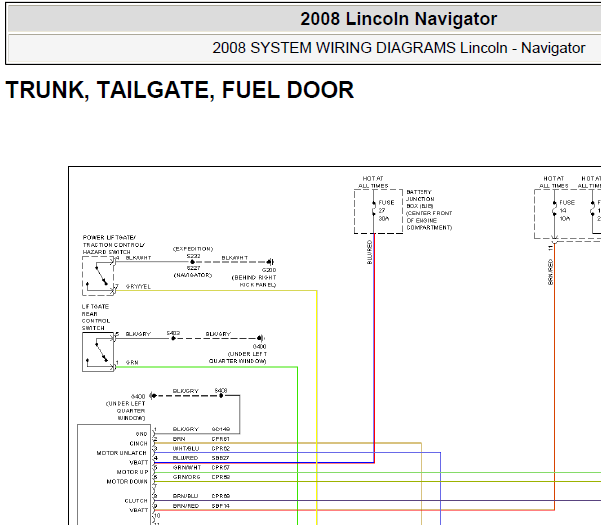Click the 'MOTOR UNLATCH' pin label
The image size is (601, 525).
click(122, 453)
